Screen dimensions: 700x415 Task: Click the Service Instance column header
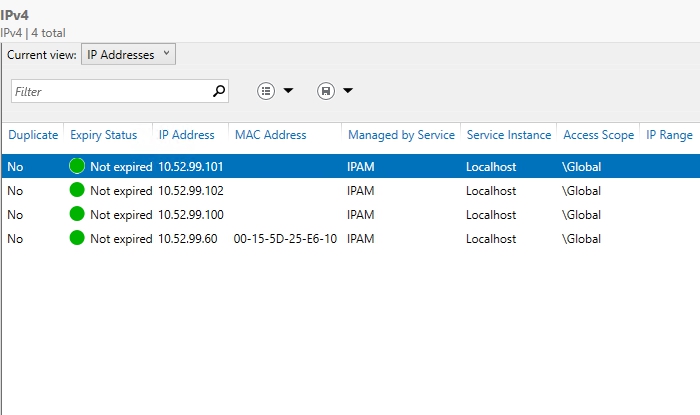508,135
